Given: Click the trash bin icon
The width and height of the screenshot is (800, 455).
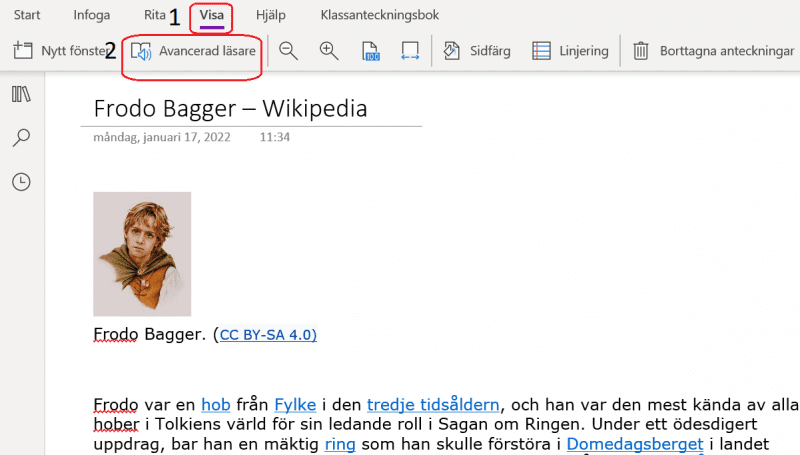Looking at the screenshot, I should click(641, 51).
